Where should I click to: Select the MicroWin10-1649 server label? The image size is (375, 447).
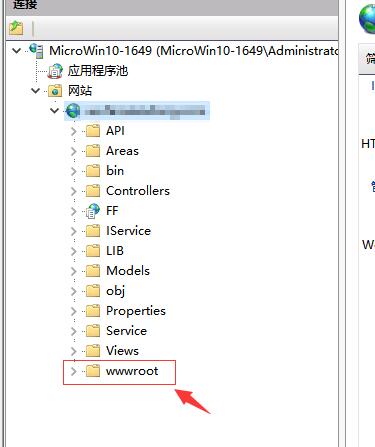pos(194,51)
